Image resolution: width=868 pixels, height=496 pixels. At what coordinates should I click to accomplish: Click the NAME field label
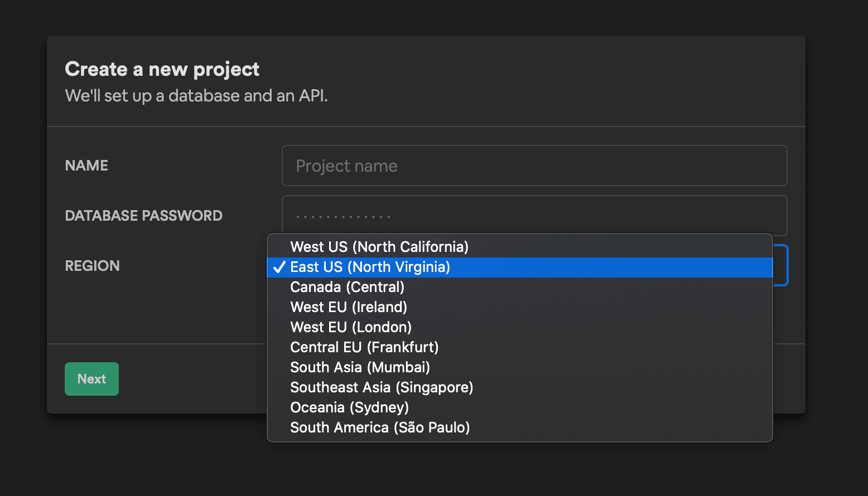86,166
